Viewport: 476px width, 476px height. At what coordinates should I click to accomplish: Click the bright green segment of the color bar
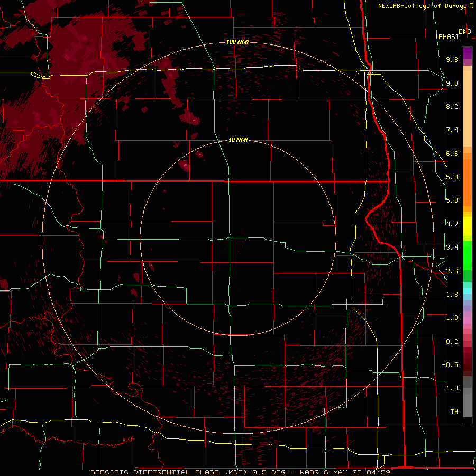pyautogui.click(x=467, y=255)
